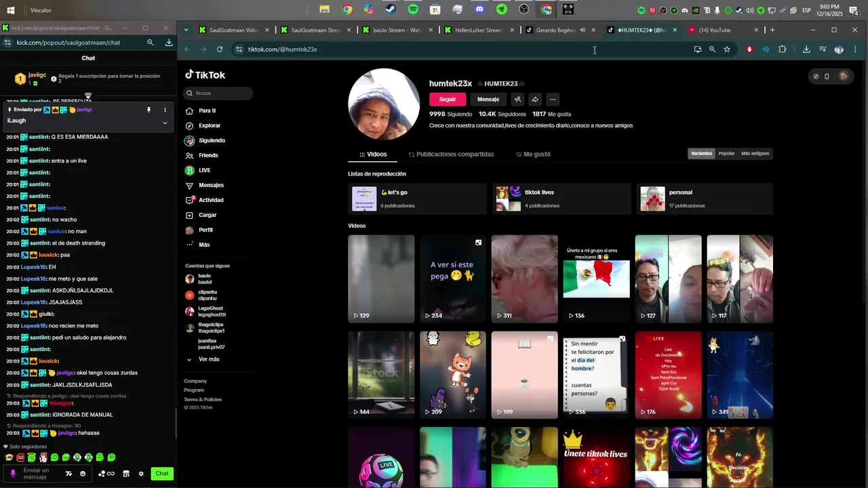Select Recientes sort option
Screen dimensions: 868x488
[702, 153]
